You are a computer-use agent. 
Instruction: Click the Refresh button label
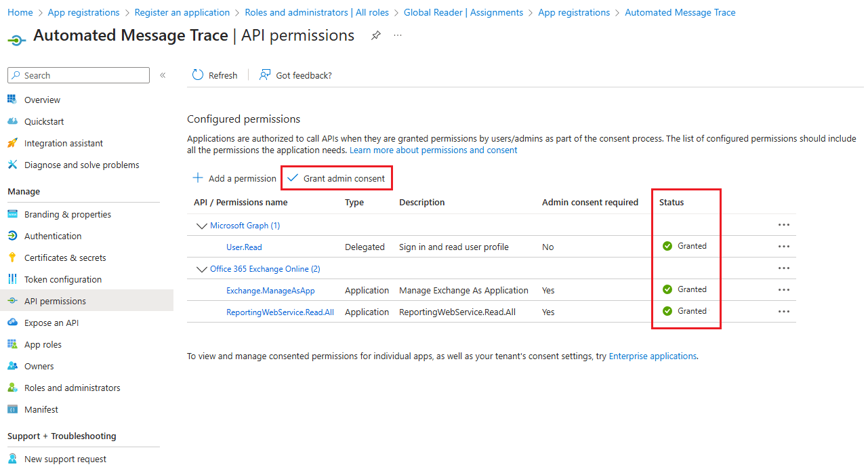click(223, 75)
